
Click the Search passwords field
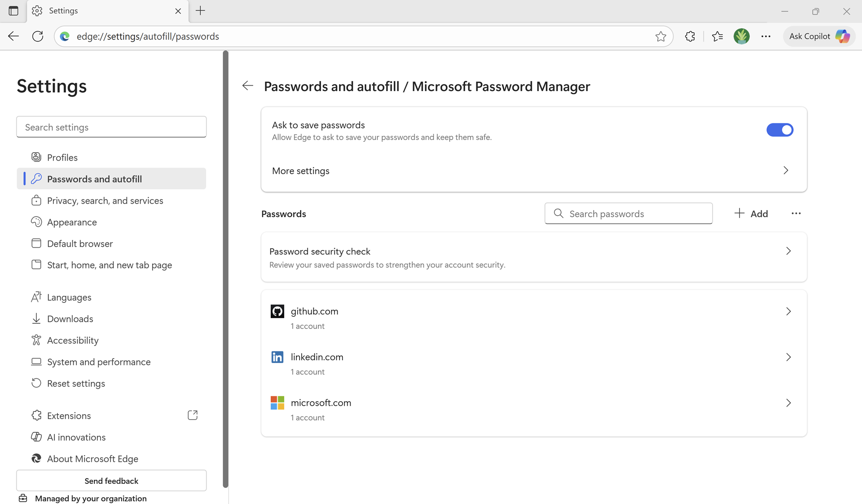[628, 214]
